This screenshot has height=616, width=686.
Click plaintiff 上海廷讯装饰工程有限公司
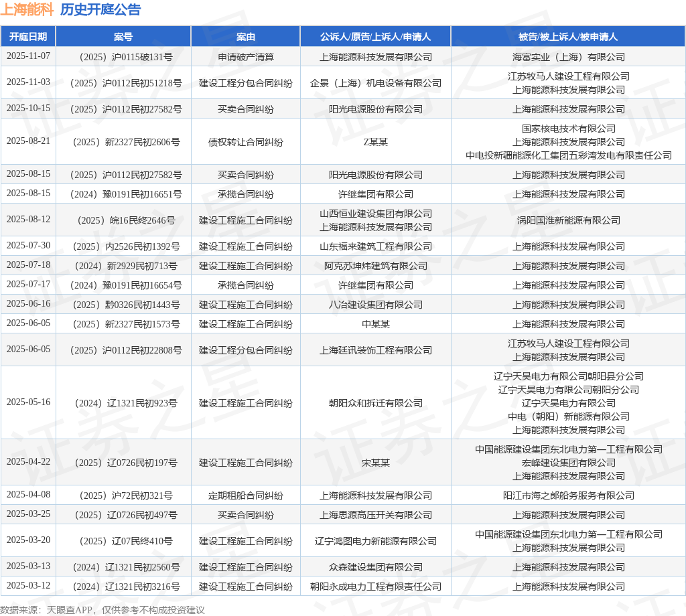375,350
